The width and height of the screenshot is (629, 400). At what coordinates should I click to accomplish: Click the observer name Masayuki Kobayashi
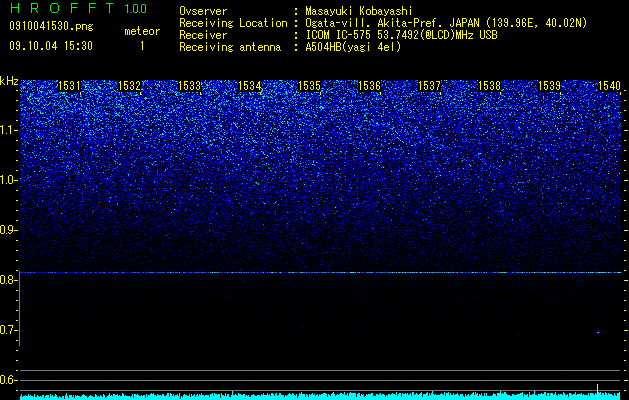(359, 12)
